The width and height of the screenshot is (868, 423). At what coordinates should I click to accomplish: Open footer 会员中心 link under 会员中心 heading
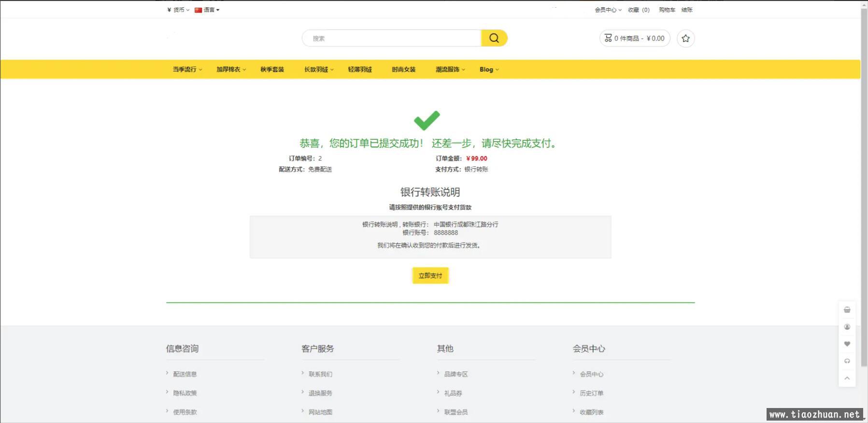592,374
